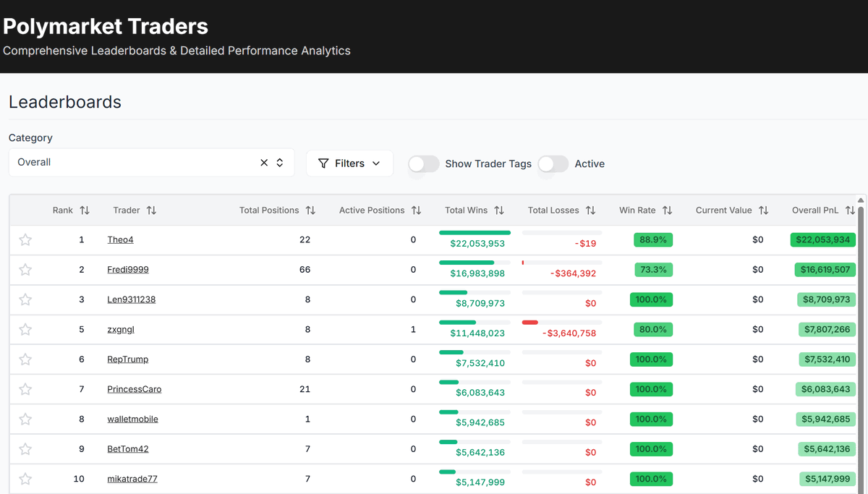Click $7,807,266 Overall PnL badge
This screenshot has height=494, width=868.
[x=827, y=329]
